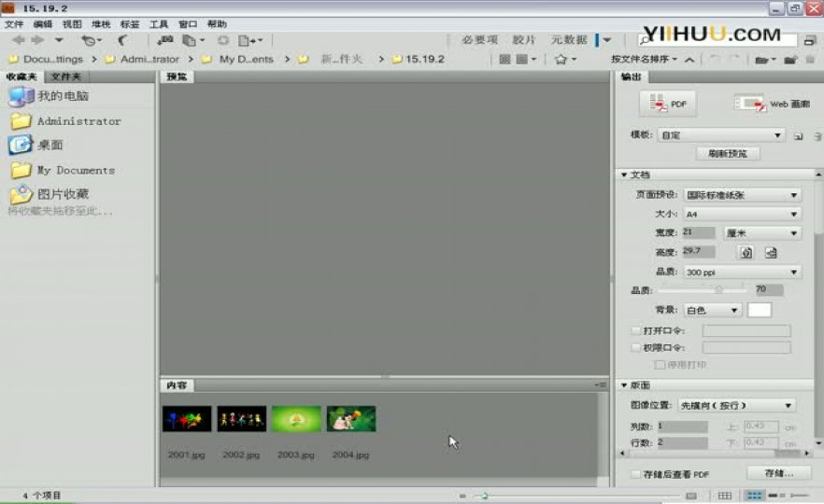
Task: Click the compact mode icon beside search
Action: [810, 40]
